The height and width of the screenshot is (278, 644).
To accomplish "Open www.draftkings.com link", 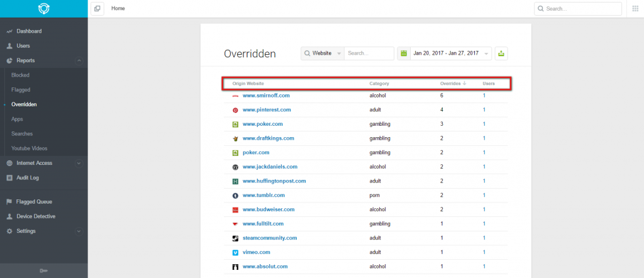I will [268, 138].
